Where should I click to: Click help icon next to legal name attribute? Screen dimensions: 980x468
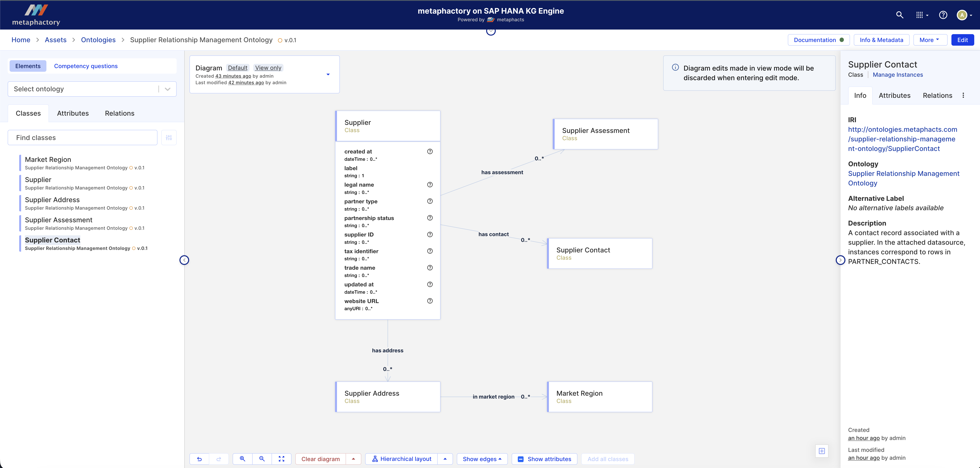click(430, 185)
